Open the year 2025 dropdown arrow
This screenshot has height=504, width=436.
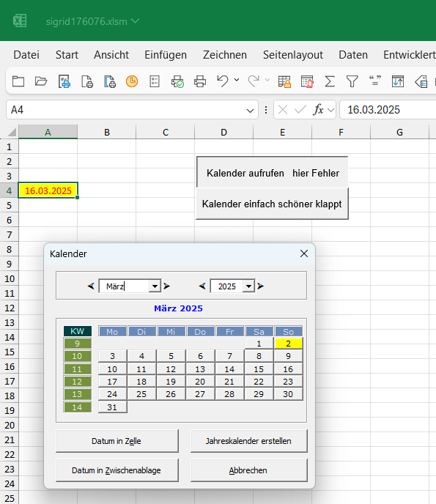pos(248,286)
